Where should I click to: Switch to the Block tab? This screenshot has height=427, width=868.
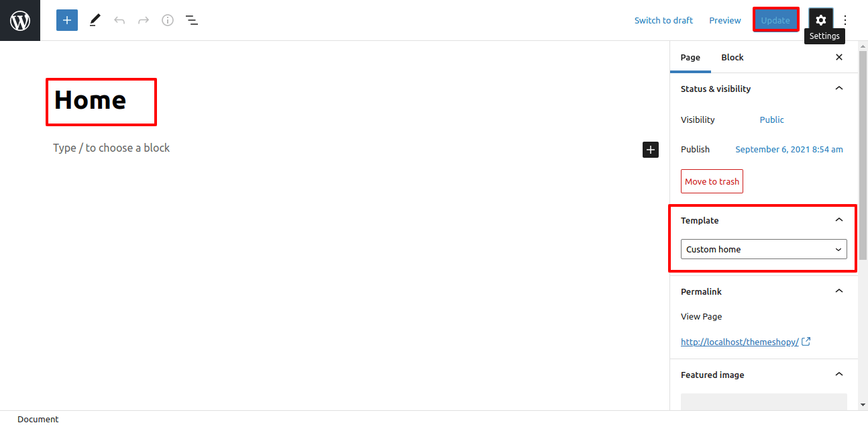point(732,58)
